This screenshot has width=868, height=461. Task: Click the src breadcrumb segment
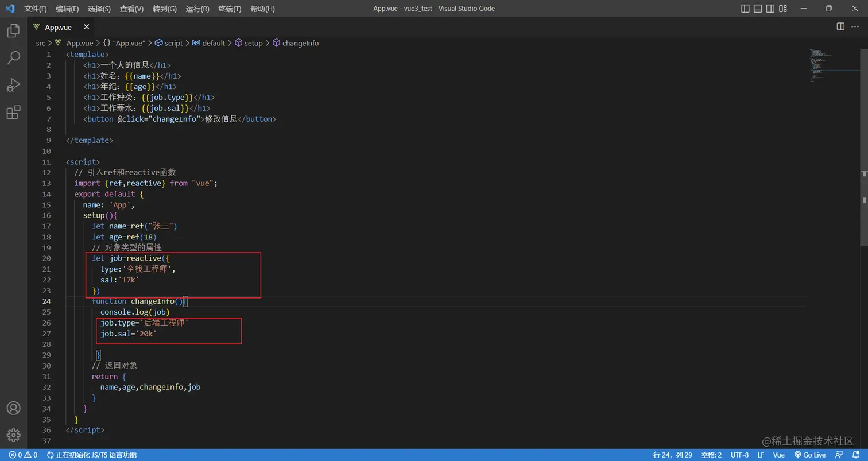click(40, 43)
